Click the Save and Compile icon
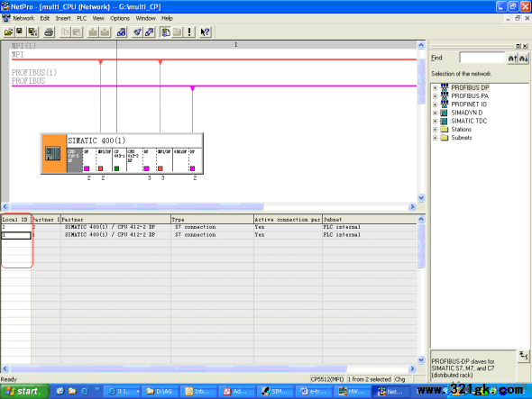 (32, 32)
